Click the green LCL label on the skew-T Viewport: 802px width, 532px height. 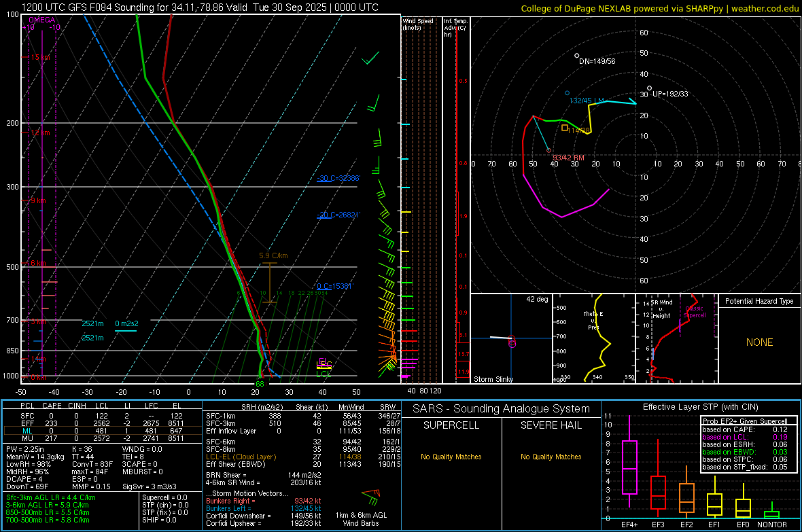[324, 374]
